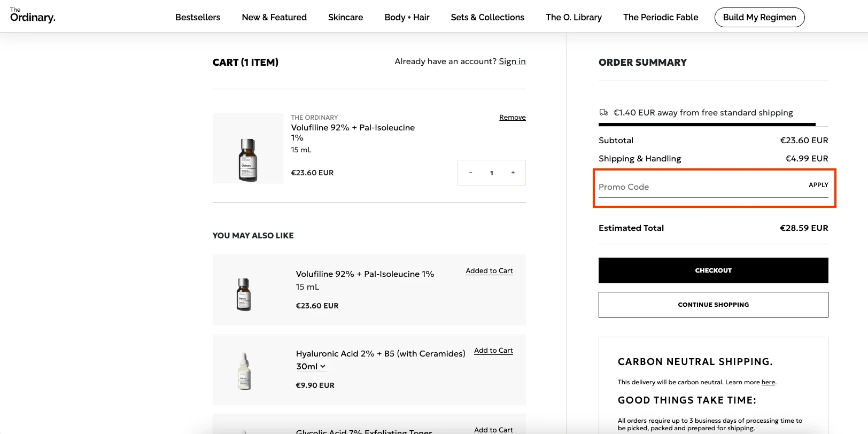
Task: Click the black CHECKOUT button
Action: point(714,270)
